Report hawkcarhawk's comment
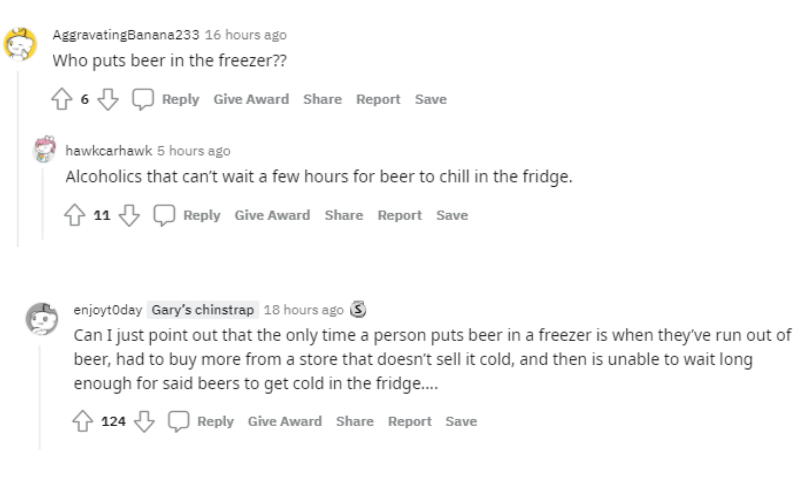The width and height of the screenshot is (800, 500). pyautogui.click(x=399, y=215)
